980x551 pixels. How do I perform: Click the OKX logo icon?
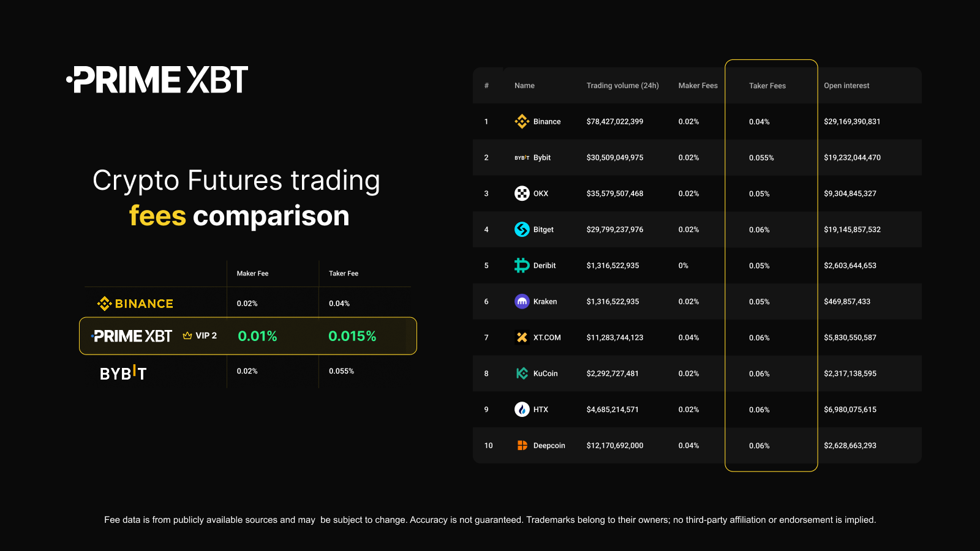click(522, 193)
